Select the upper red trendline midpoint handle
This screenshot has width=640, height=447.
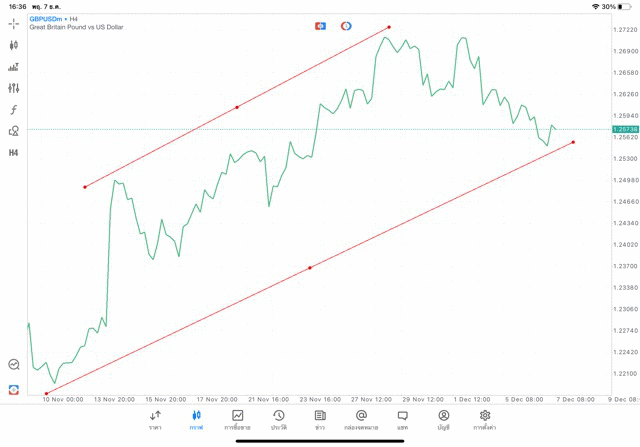click(x=237, y=107)
